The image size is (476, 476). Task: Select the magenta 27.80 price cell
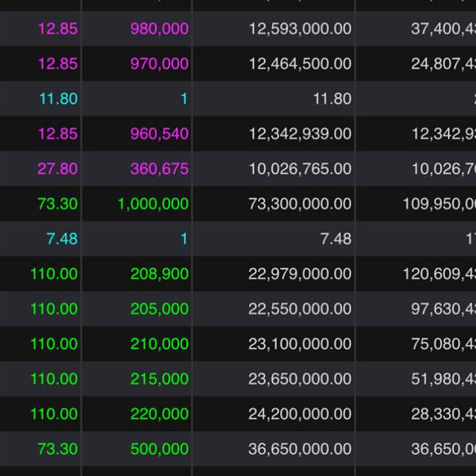[x=58, y=169]
